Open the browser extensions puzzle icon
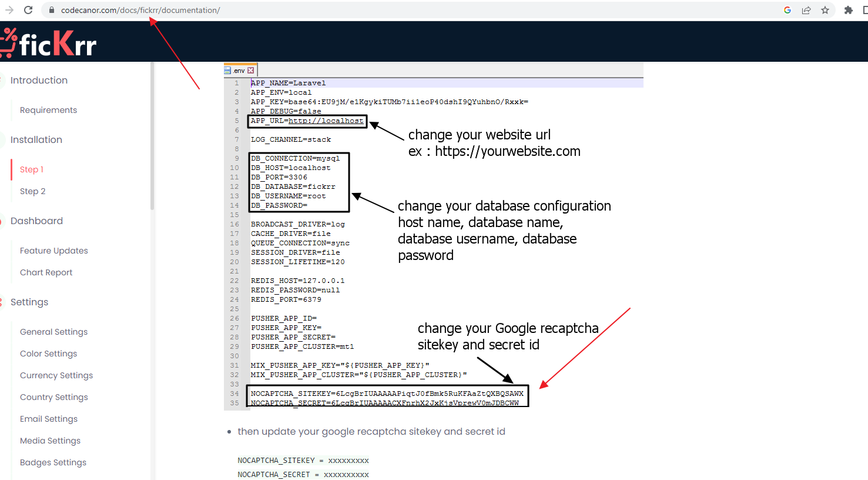Image resolution: width=868 pixels, height=480 pixels. point(848,10)
